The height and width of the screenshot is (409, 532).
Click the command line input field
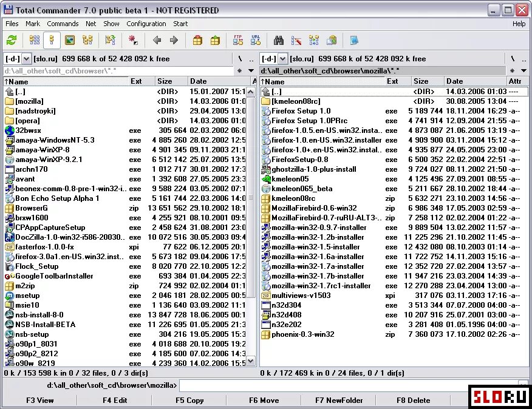pyautogui.click(x=349, y=385)
